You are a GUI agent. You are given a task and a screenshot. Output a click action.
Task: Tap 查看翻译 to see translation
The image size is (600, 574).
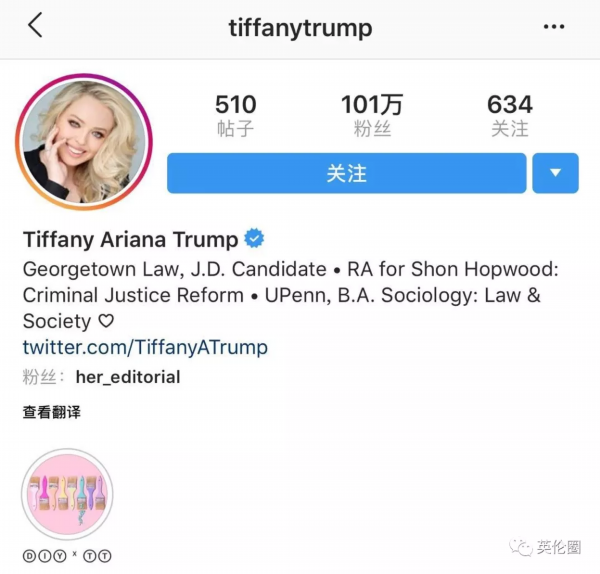point(52,412)
